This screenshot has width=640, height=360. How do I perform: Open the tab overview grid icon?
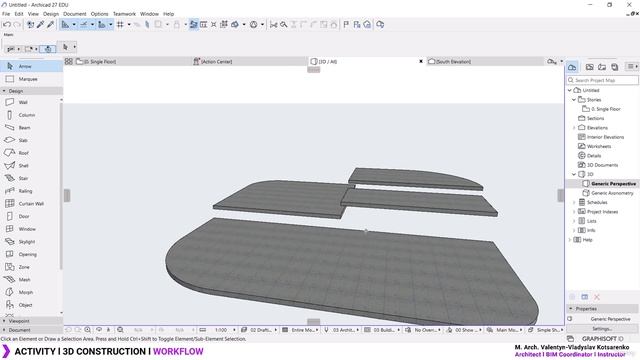[69, 62]
